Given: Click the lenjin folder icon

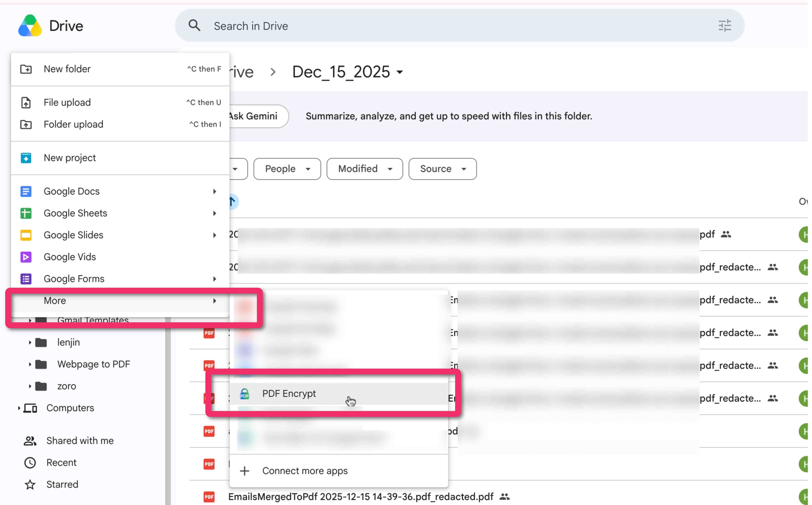Looking at the screenshot, I should click(41, 343).
